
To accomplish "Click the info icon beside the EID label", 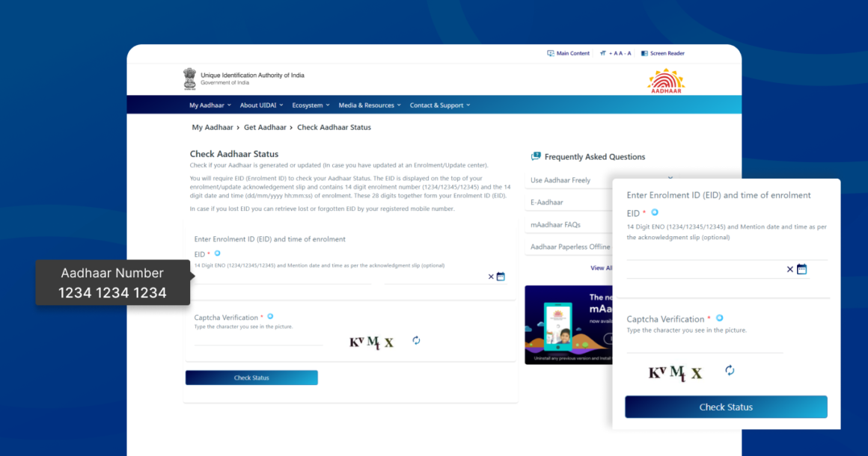I will [218, 254].
